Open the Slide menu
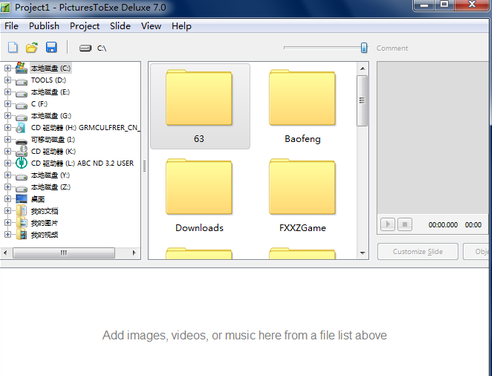 click(x=120, y=26)
